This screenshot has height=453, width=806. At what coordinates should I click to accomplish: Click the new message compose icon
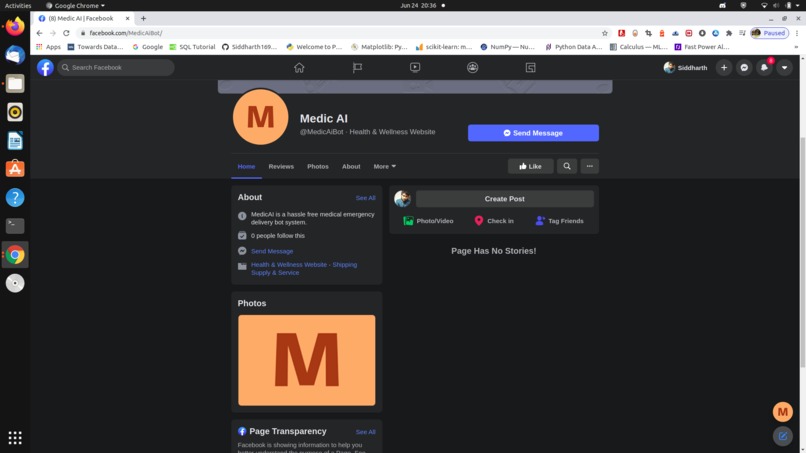tap(782, 436)
